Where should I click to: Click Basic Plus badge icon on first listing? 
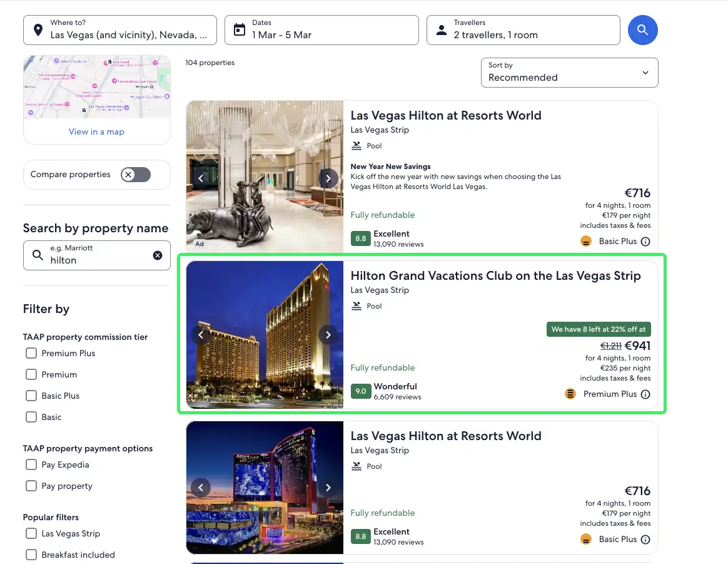(x=586, y=241)
